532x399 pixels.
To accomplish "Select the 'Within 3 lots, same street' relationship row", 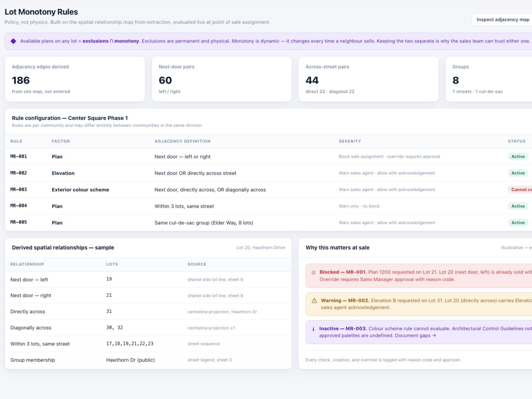I will tap(148, 344).
